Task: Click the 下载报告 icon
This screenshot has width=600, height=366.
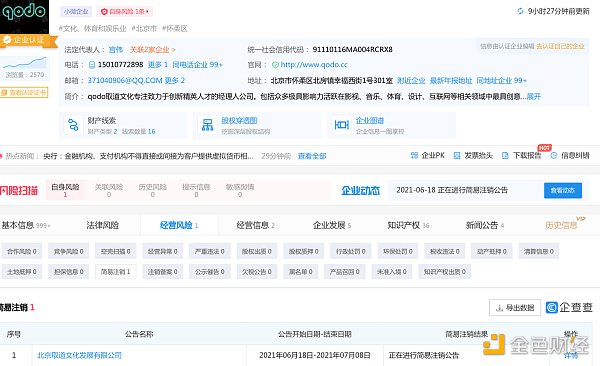Action: click(x=505, y=155)
